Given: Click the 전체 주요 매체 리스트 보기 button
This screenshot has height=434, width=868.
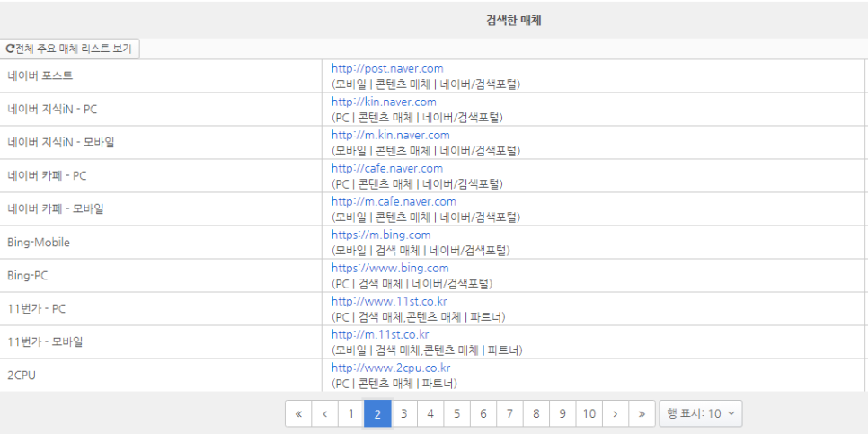Looking at the screenshot, I should (x=70, y=49).
